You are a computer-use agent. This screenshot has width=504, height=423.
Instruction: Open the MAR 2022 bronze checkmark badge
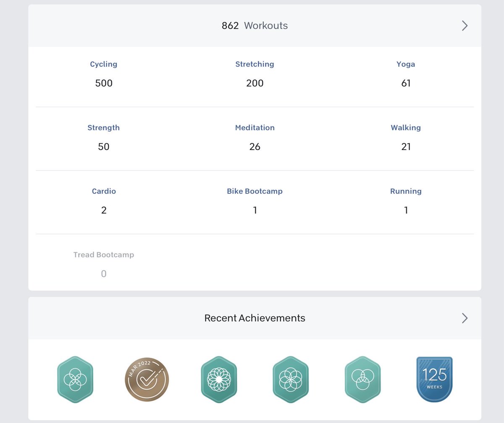click(x=147, y=380)
